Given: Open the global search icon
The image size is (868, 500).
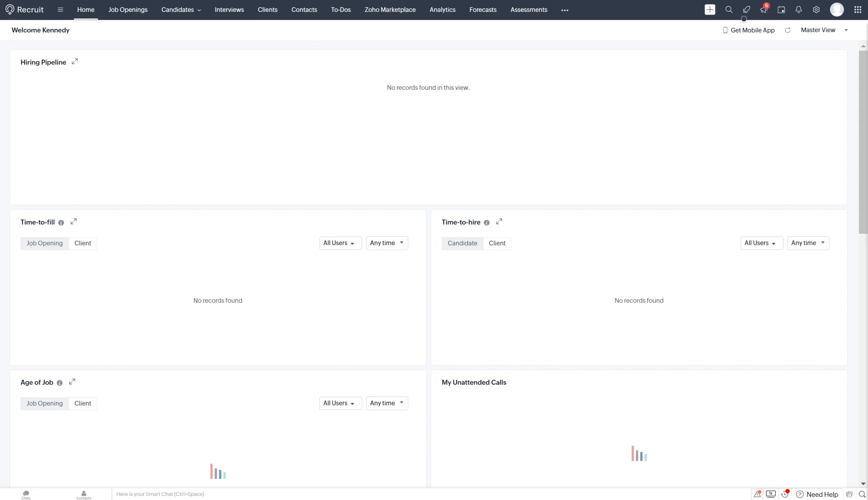Looking at the screenshot, I should [x=729, y=9].
